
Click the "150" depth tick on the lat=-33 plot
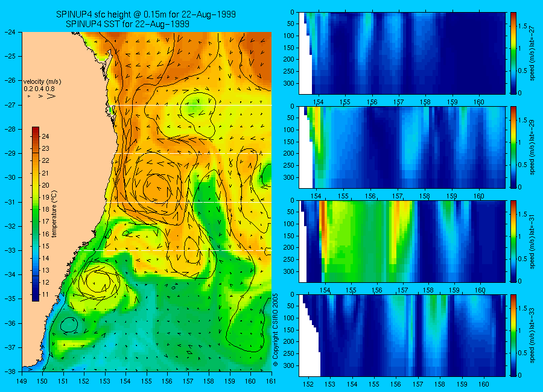click(x=289, y=330)
